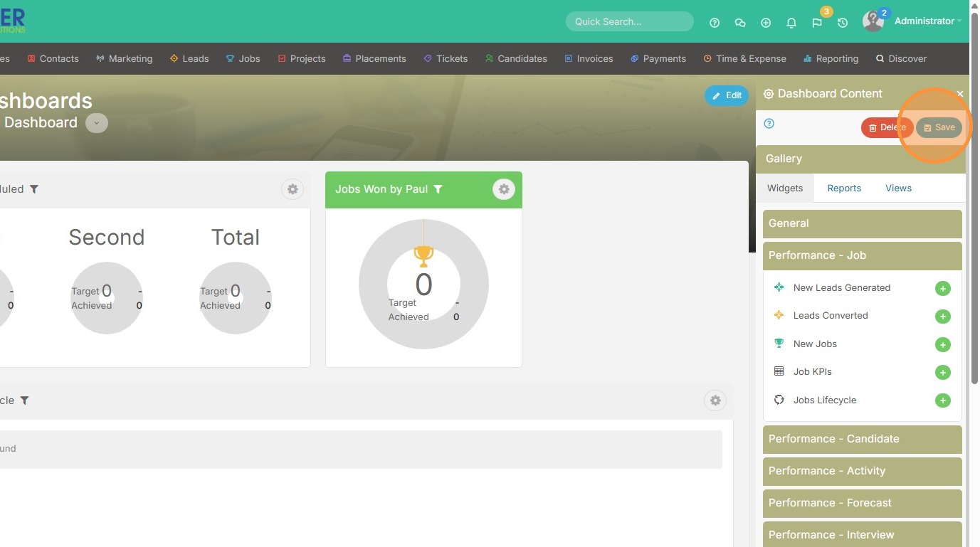The width and height of the screenshot is (980, 547).
Task: Click the "New Jobs" label in the gallery
Action: [815, 344]
